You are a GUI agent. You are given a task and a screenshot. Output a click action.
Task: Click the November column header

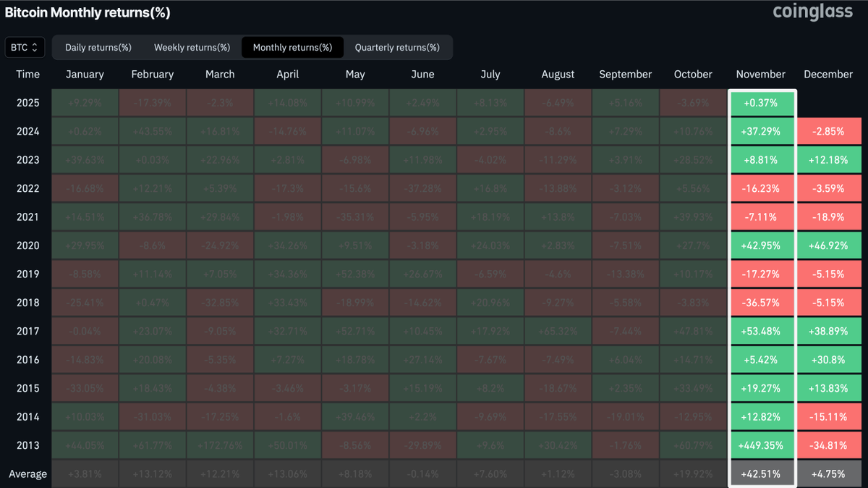coord(760,74)
